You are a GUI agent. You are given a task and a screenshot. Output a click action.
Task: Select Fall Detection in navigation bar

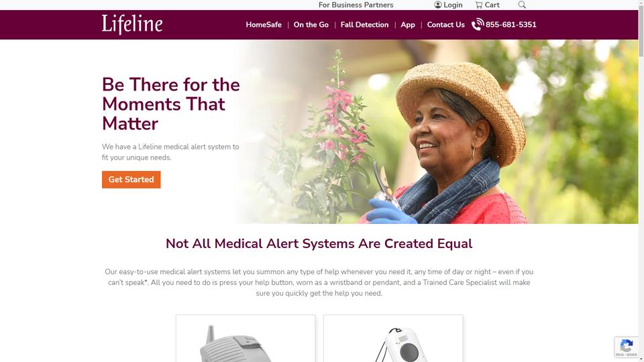pos(364,25)
